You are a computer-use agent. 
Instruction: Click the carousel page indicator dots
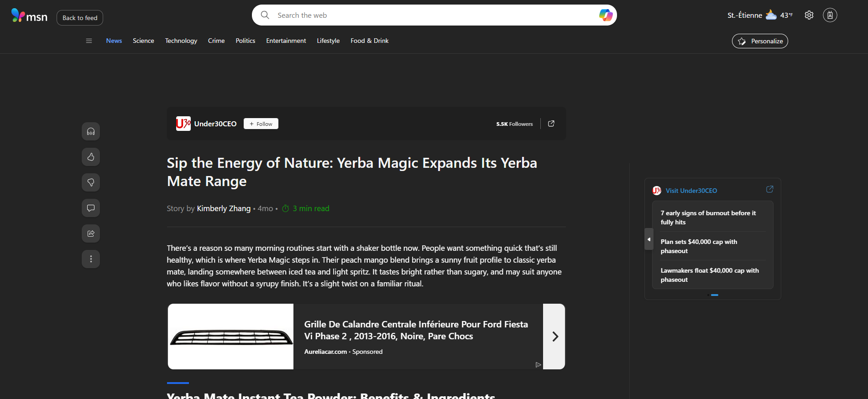coord(713,295)
